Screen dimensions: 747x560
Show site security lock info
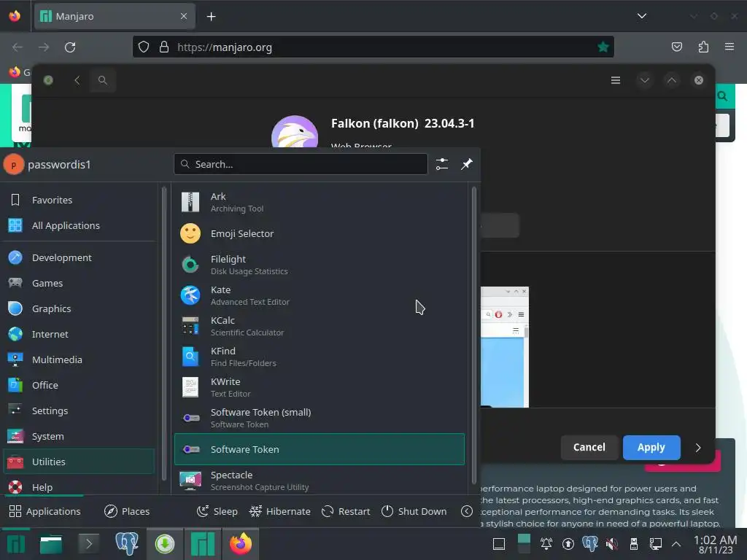pyautogui.click(x=164, y=47)
